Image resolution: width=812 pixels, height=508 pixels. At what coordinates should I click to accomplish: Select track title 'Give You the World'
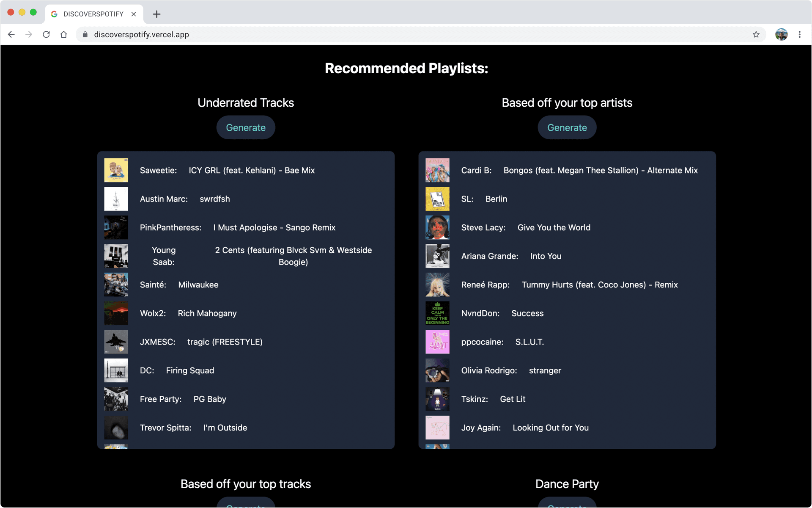[x=554, y=227]
